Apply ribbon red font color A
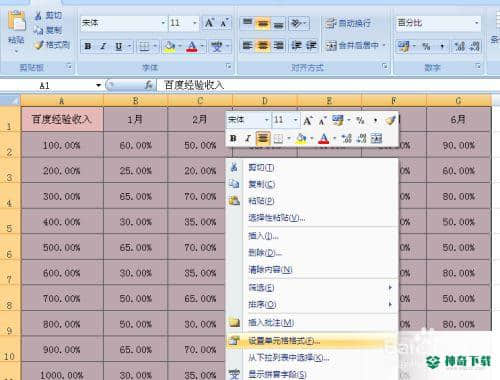The width and height of the screenshot is (500, 380). pos(192,46)
